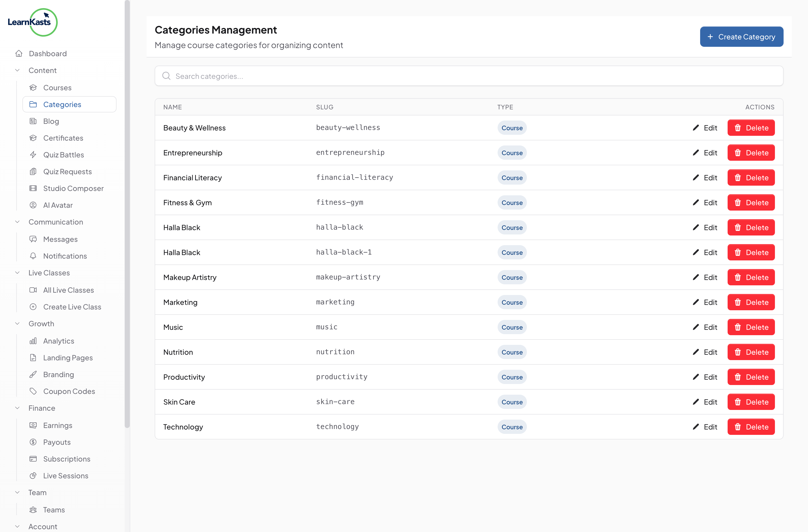Click the Branding paintbrush icon
This screenshot has width=808, height=532.
tap(33, 375)
